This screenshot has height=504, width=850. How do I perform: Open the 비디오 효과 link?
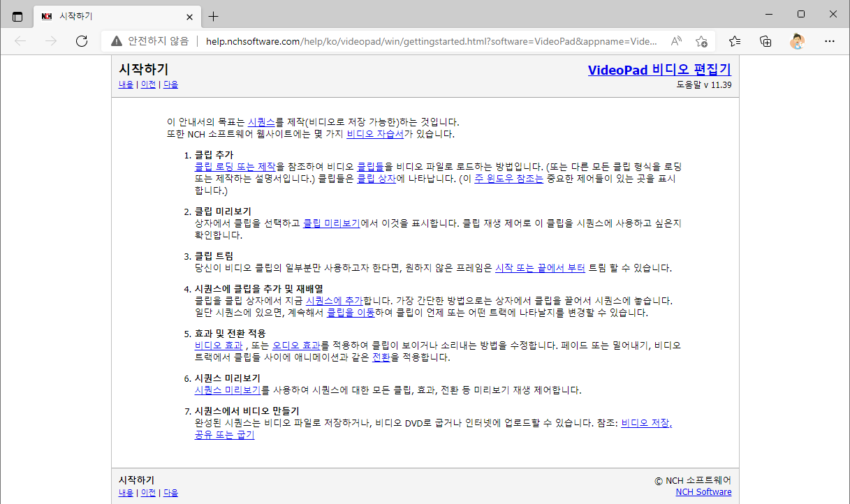pos(219,346)
